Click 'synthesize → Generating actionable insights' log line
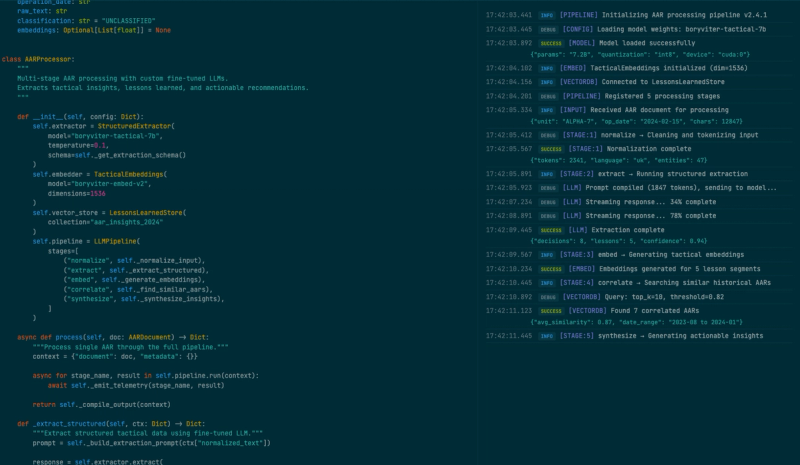 click(x=681, y=336)
